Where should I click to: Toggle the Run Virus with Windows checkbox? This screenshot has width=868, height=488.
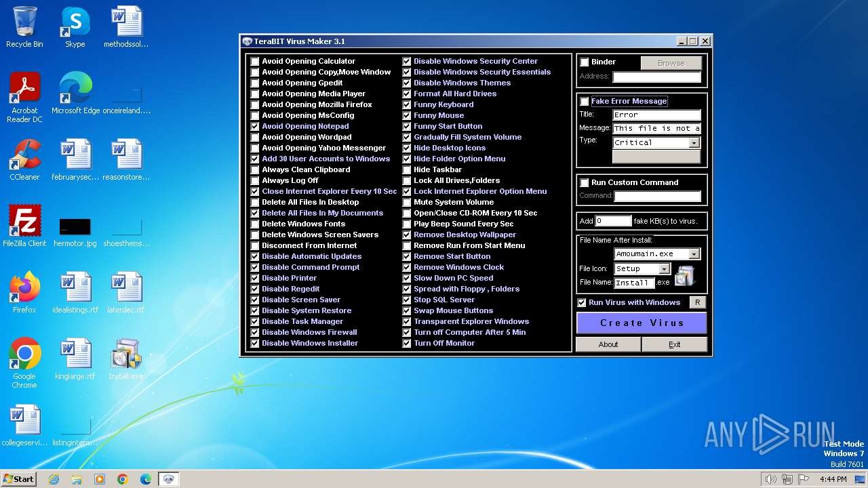(x=582, y=302)
